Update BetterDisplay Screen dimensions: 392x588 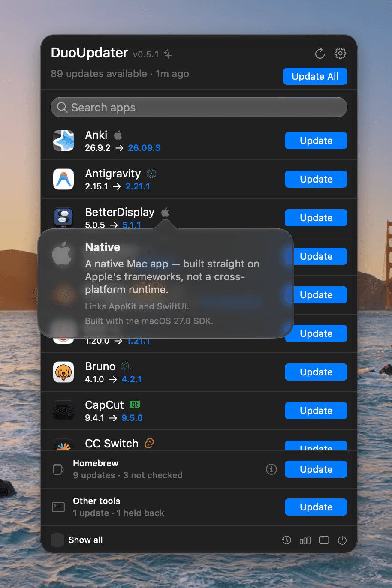(x=316, y=218)
